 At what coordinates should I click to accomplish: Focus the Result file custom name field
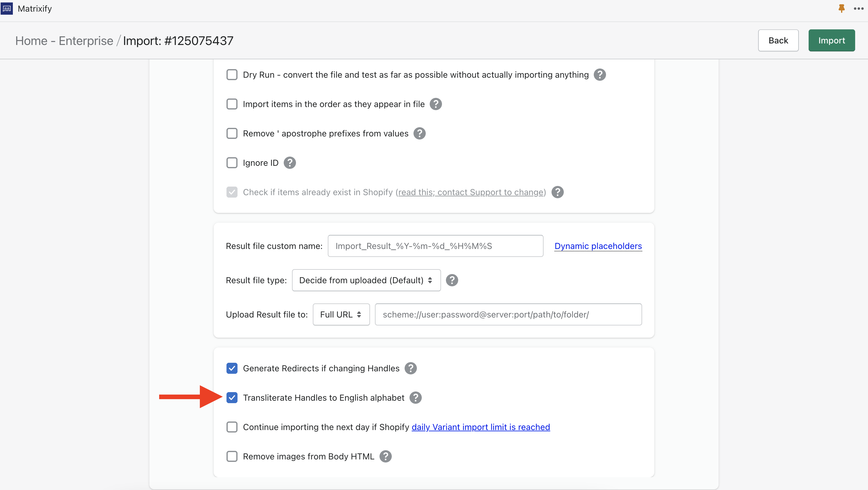(x=435, y=246)
